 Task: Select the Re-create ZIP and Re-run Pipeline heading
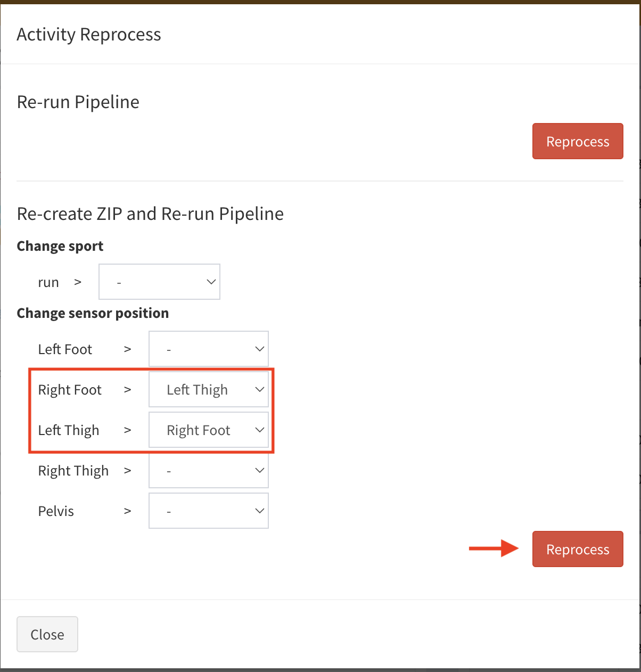click(150, 214)
